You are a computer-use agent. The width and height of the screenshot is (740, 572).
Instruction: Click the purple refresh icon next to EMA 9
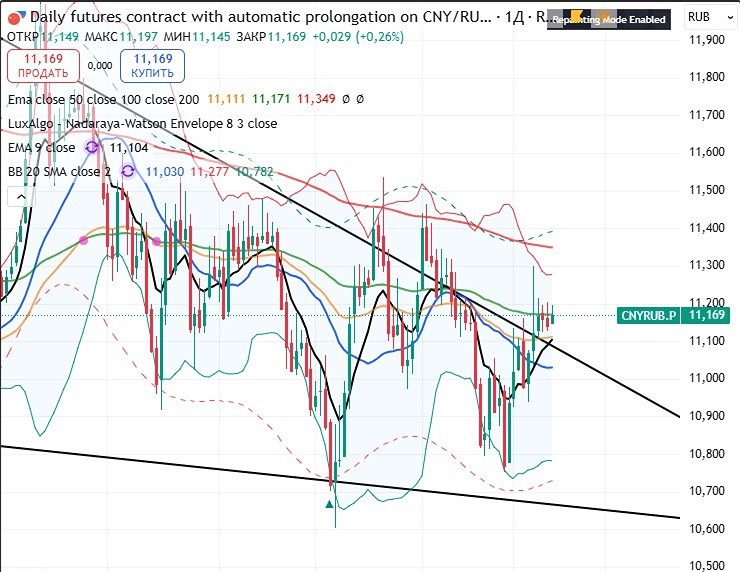[x=92, y=148]
